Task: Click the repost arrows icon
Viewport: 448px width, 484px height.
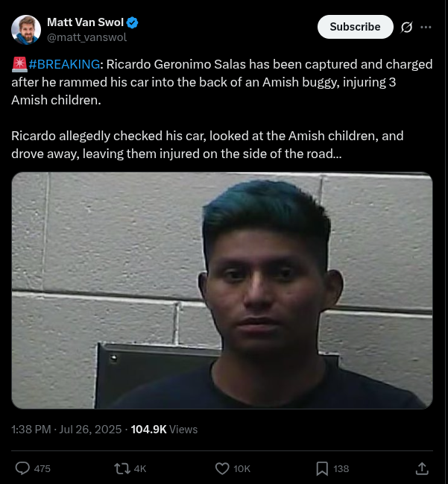Action: [x=122, y=468]
